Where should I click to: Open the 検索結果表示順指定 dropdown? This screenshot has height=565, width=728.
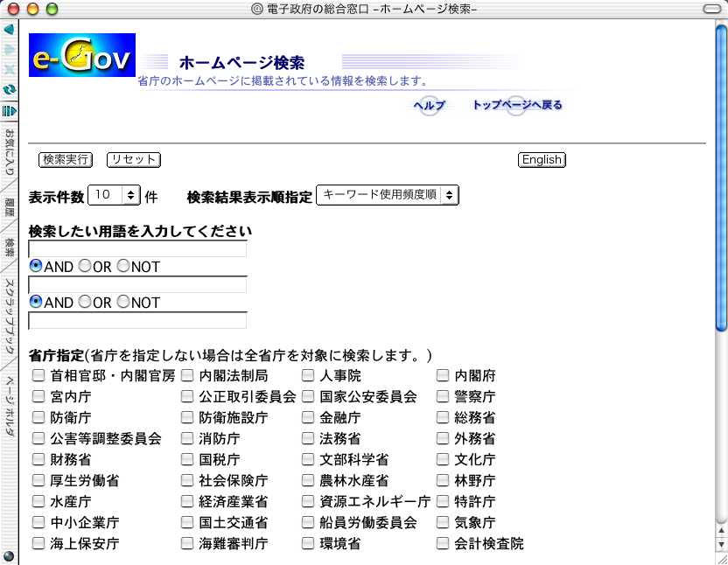click(x=388, y=195)
